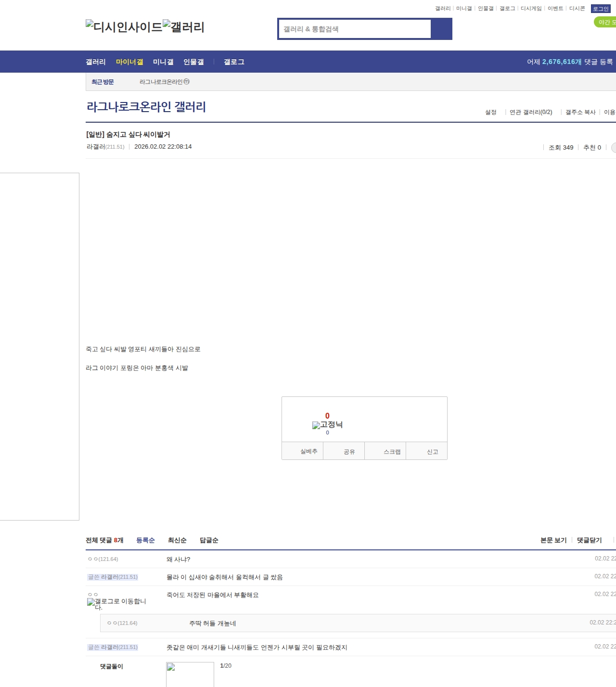Click the 댓글돌이 thumbnail image
616x687 pixels.
point(190,674)
